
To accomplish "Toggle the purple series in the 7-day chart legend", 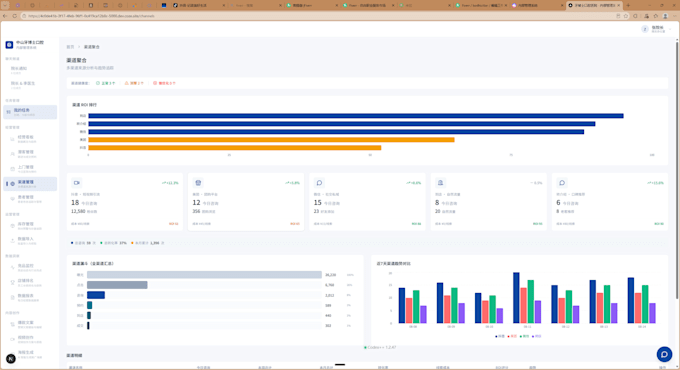I will [x=537, y=336].
